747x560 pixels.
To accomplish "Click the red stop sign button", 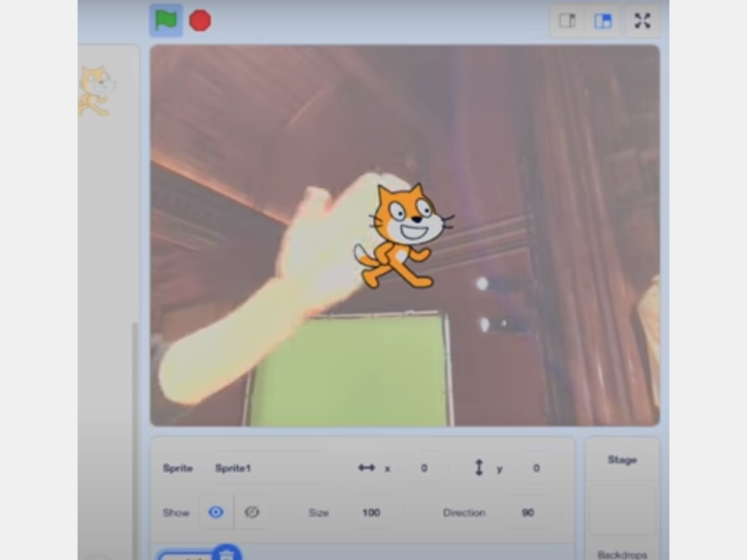I will point(200,21).
